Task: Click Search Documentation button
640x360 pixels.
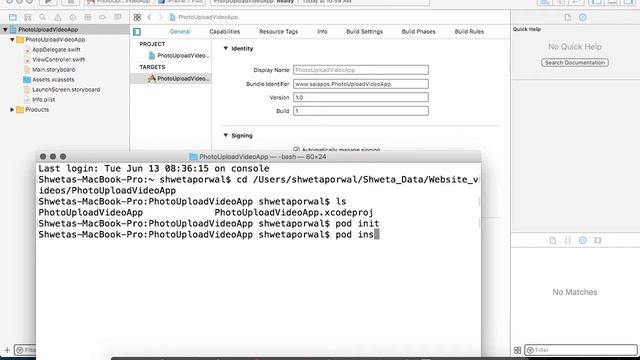Action: tap(575, 62)
